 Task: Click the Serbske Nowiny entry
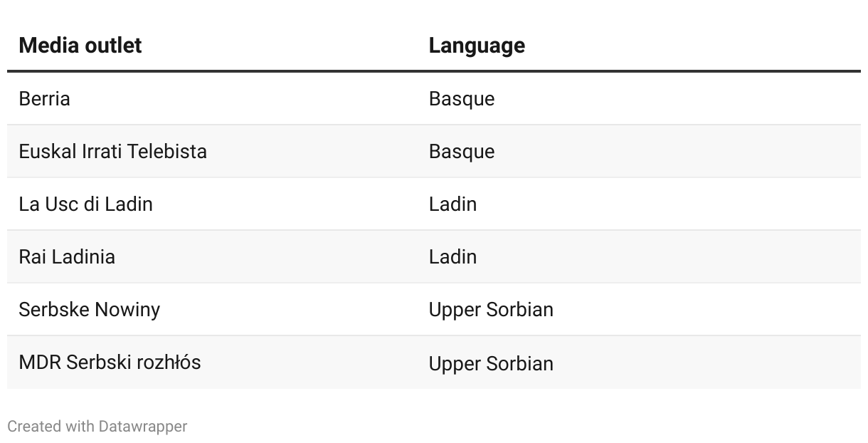pos(89,310)
